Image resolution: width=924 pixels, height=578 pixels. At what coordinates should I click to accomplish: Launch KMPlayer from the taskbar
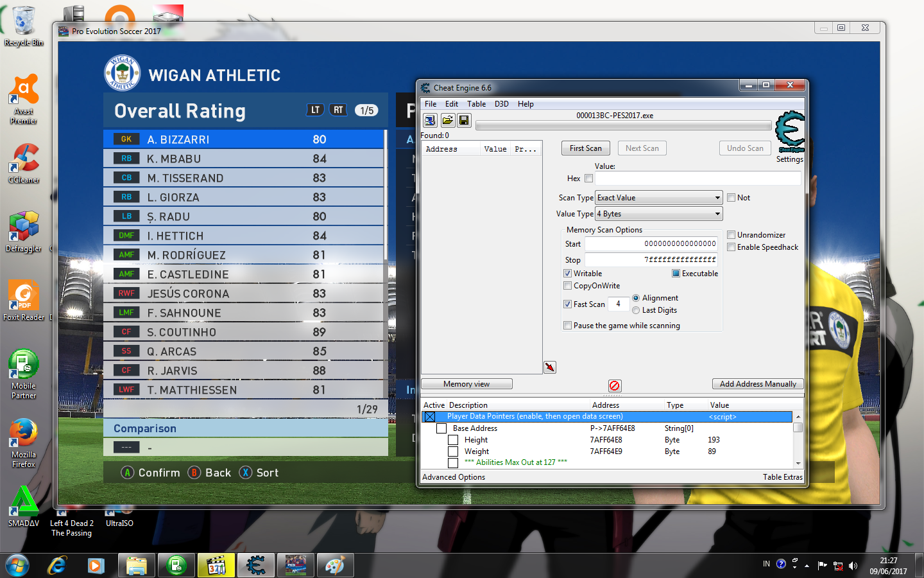pyautogui.click(x=216, y=565)
